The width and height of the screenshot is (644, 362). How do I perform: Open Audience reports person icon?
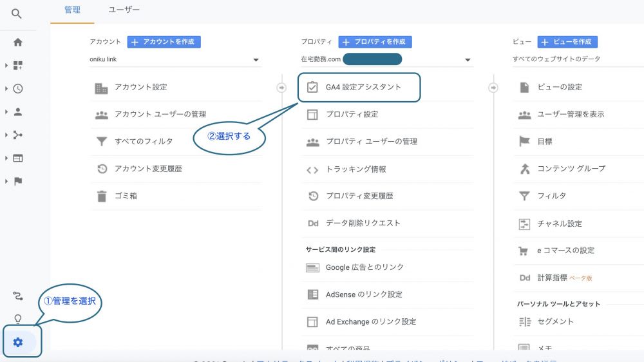point(17,112)
